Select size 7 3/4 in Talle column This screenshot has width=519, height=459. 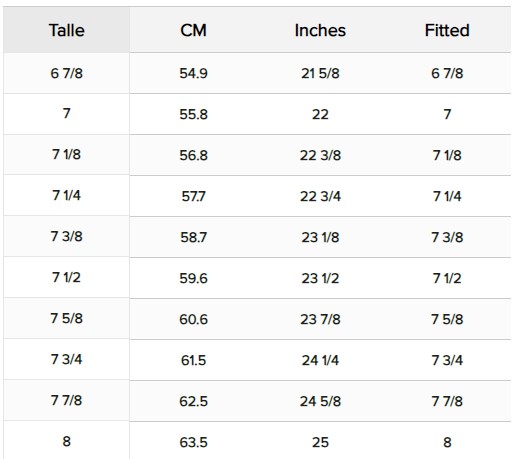(67, 359)
